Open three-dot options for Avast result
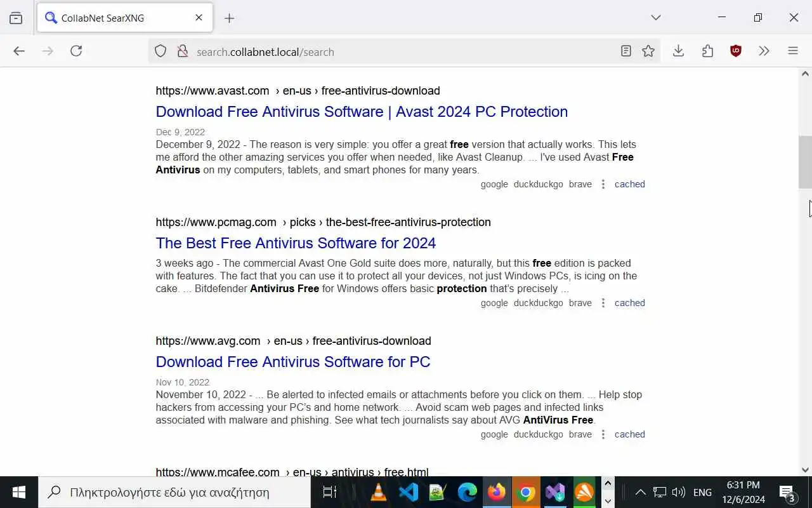Image resolution: width=812 pixels, height=508 pixels. [x=603, y=184]
